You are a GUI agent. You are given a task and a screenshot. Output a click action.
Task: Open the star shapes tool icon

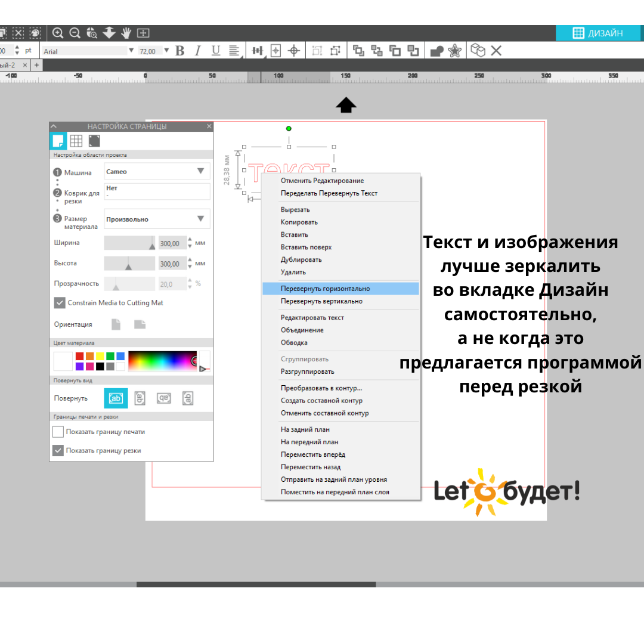455,51
